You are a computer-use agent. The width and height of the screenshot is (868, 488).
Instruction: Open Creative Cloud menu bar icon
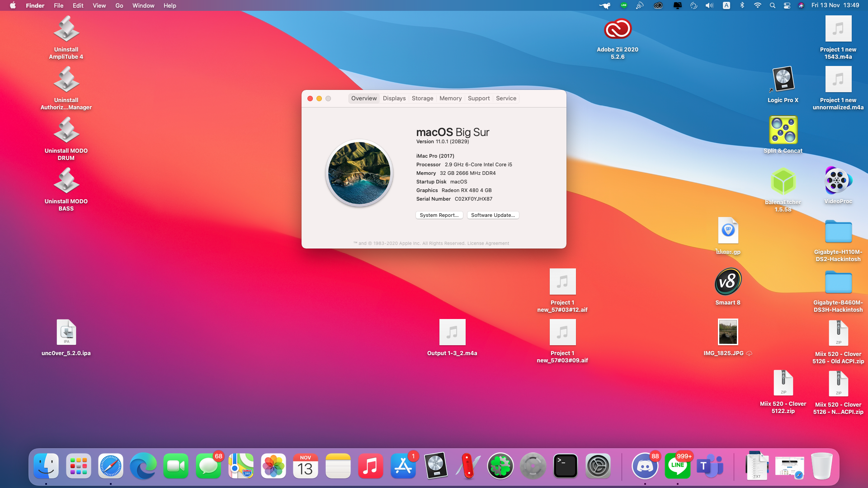coord(658,5)
